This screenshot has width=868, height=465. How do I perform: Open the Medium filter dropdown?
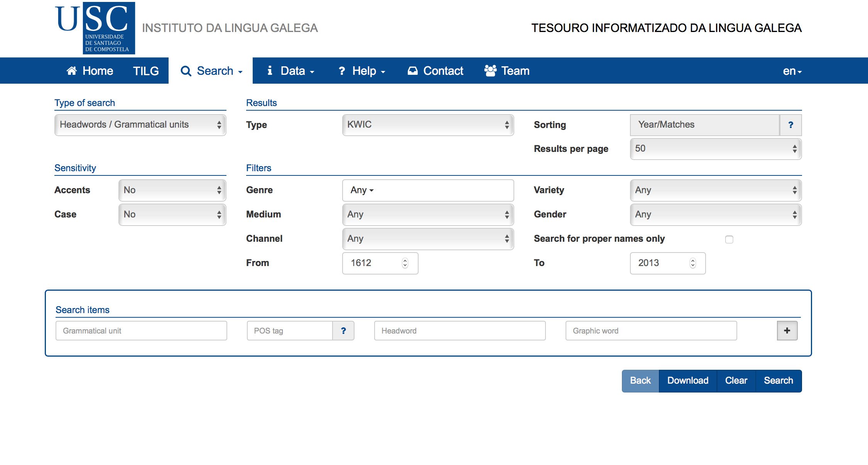(x=428, y=214)
